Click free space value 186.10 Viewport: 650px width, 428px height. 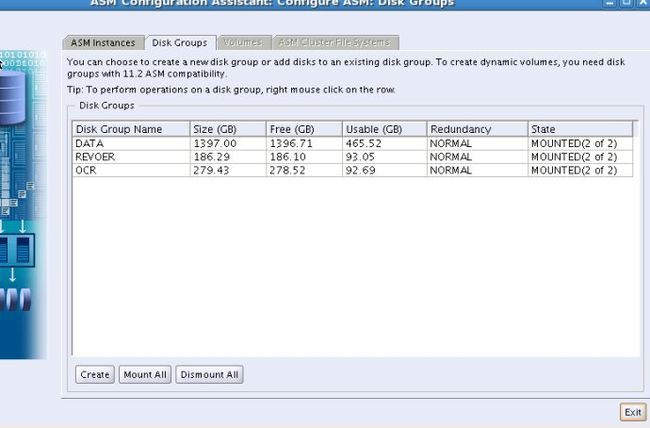[x=288, y=157]
